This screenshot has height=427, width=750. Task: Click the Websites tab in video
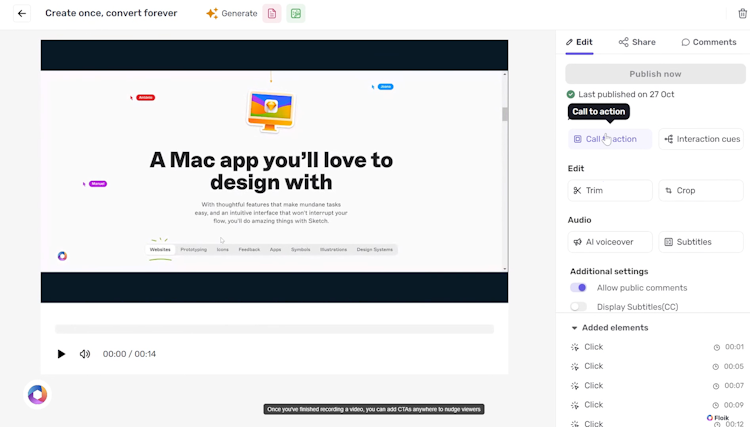click(x=160, y=250)
